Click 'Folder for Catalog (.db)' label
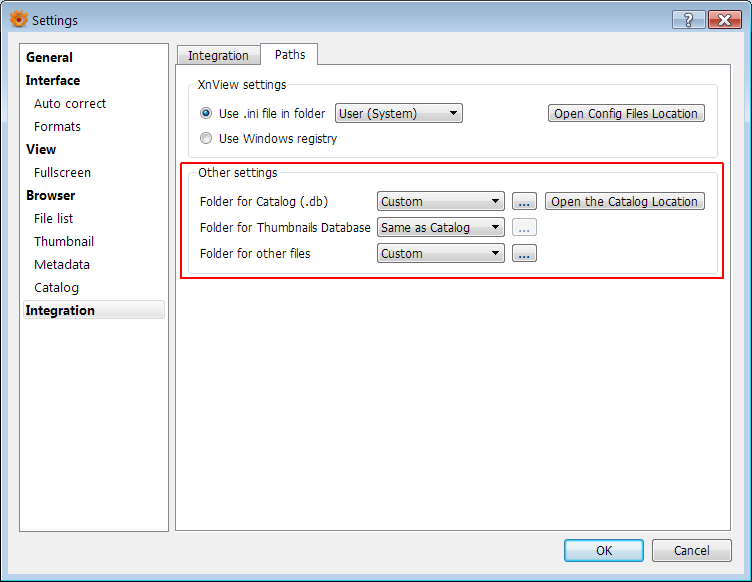The height and width of the screenshot is (582, 752). pyautogui.click(x=264, y=201)
